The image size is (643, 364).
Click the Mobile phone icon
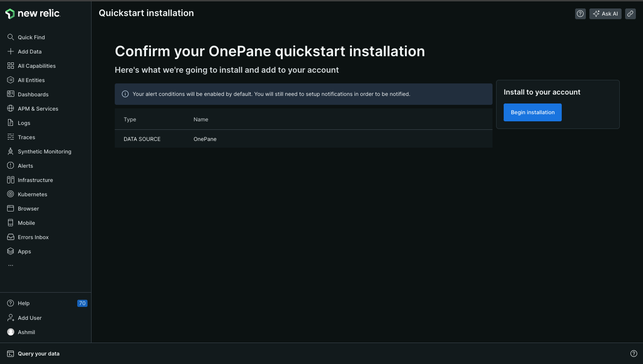point(11,223)
